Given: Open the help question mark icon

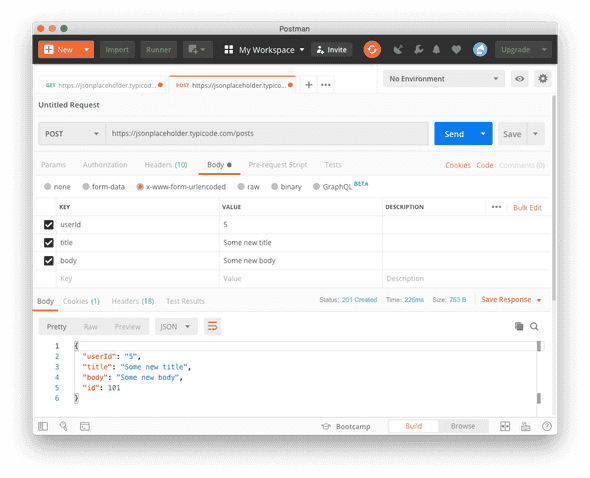Looking at the screenshot, I should 547,426.
